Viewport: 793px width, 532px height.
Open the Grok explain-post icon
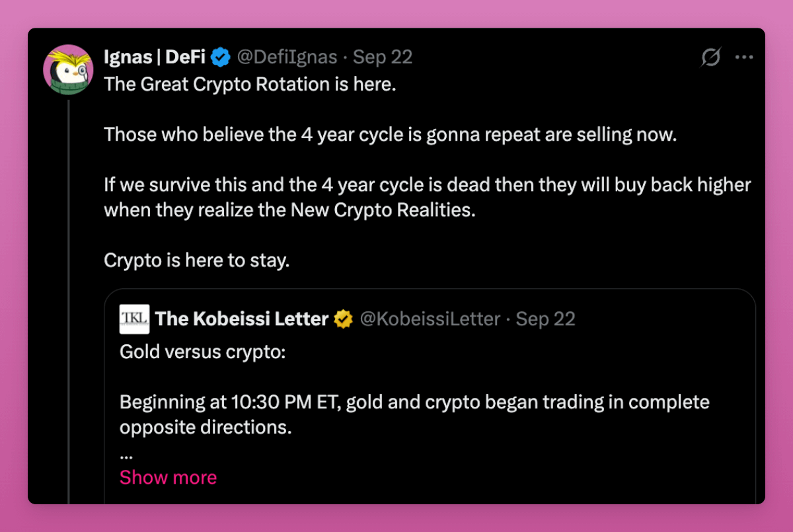[x=711, y=58]
